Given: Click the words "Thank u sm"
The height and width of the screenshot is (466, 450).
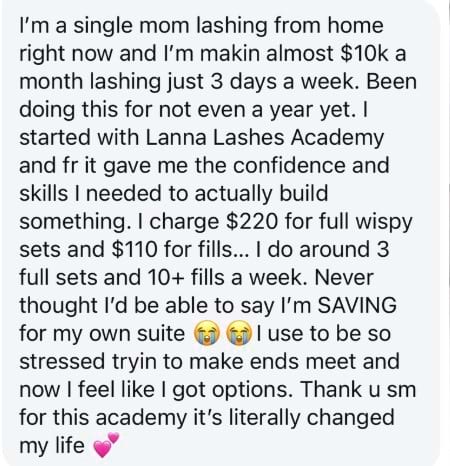Looking at the screenshot, I should 358,389.
